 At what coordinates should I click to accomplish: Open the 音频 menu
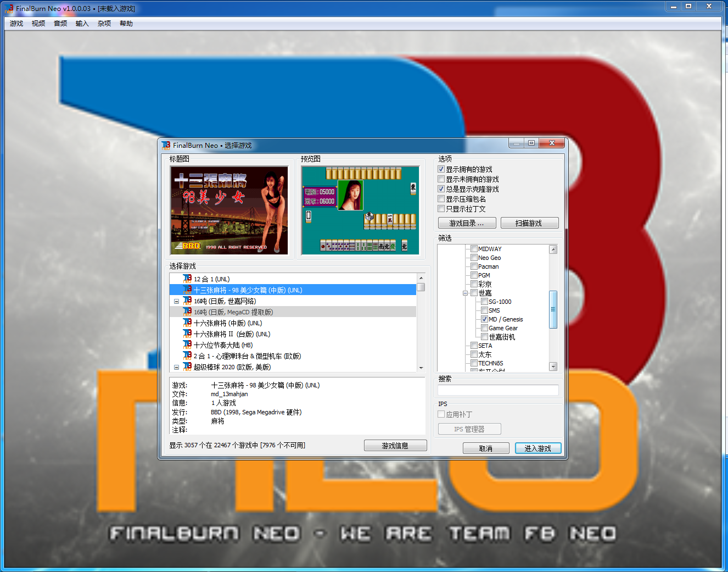tap(60, 24)
